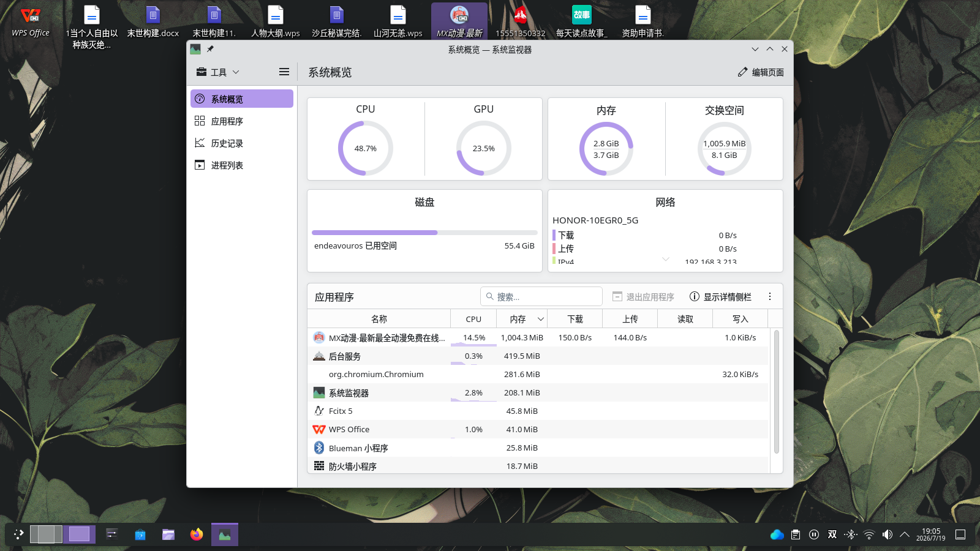Click the Bluetooth tray icon
This screenshot has width=980, height=551.
tap(851, 534)
